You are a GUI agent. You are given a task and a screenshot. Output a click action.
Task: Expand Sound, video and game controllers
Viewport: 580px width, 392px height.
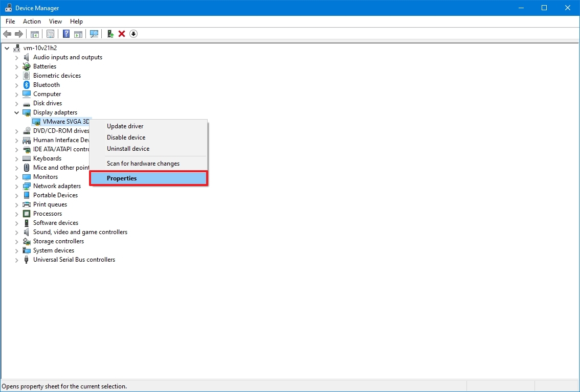point(16,232)
